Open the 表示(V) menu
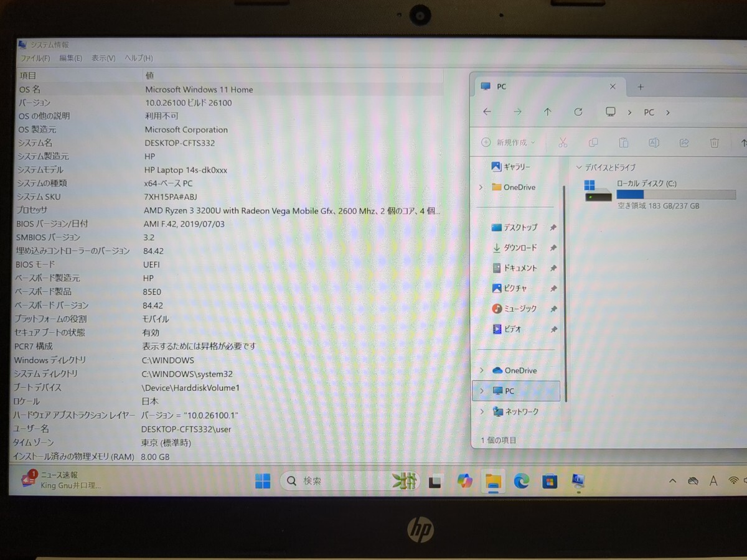Screen dimensions: 747x560 [x=103, y=58]
